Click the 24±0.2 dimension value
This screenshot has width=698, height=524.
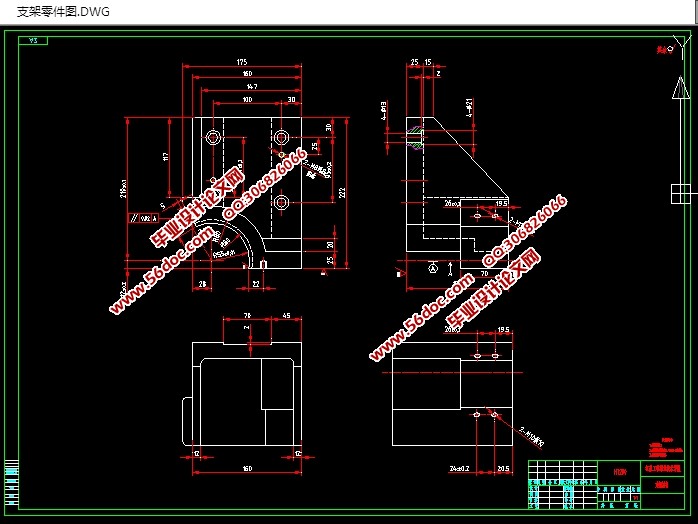pos(459,468)
